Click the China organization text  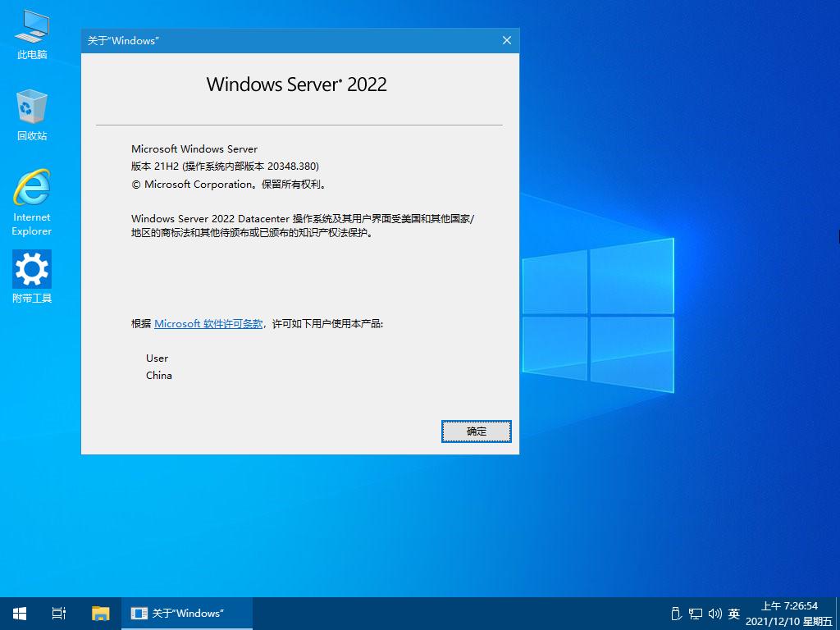tap(159, 375)
